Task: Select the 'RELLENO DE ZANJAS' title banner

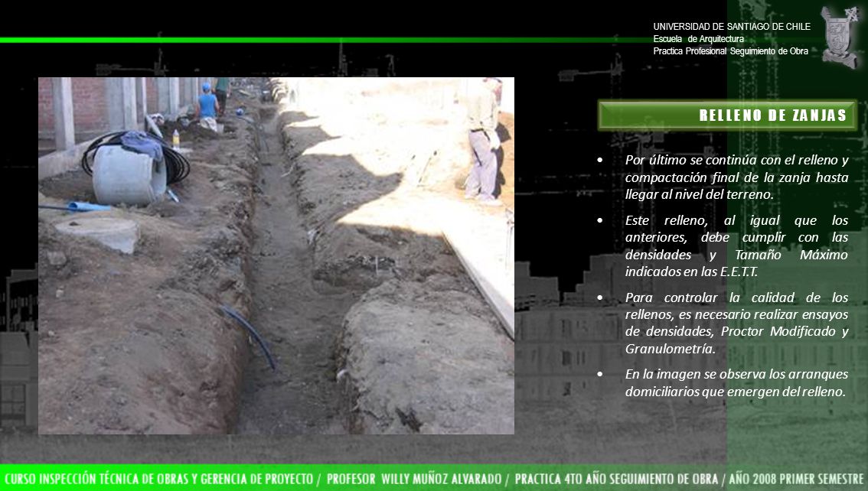Action: (x=727, y=115)
